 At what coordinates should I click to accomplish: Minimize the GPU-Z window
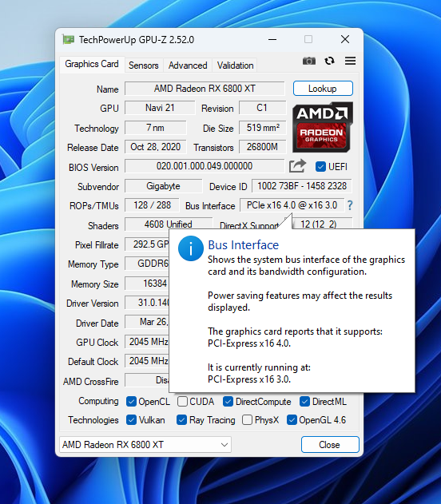[x=272, y=39]
